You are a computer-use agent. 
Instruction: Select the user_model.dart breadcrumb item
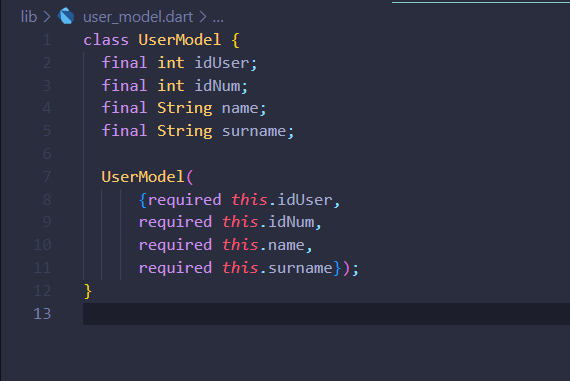tap(138, 17)
